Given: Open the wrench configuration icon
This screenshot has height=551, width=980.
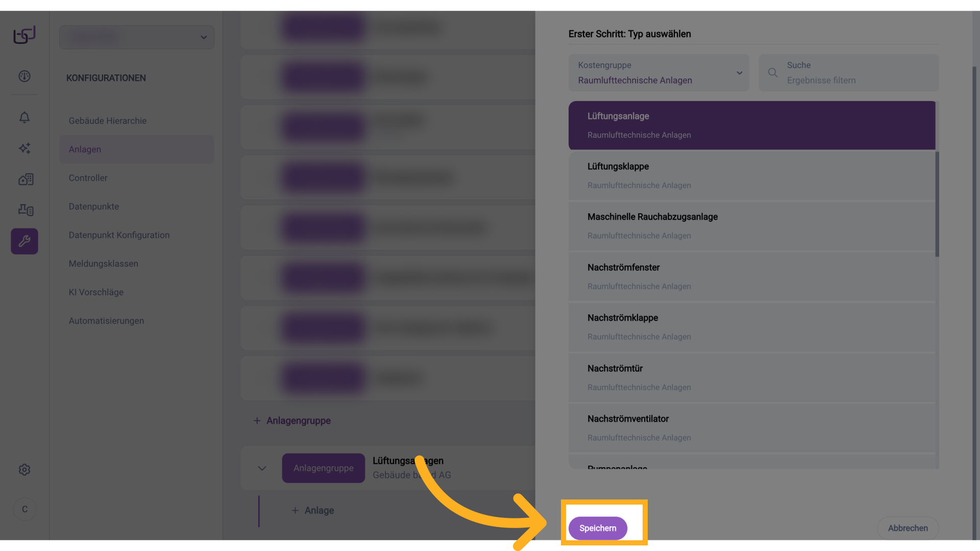Looking at the screenshot, I should click(x=24, y=241).
